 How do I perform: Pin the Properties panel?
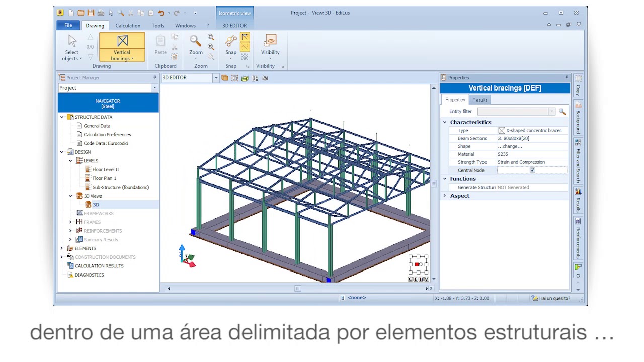[567, 77]
